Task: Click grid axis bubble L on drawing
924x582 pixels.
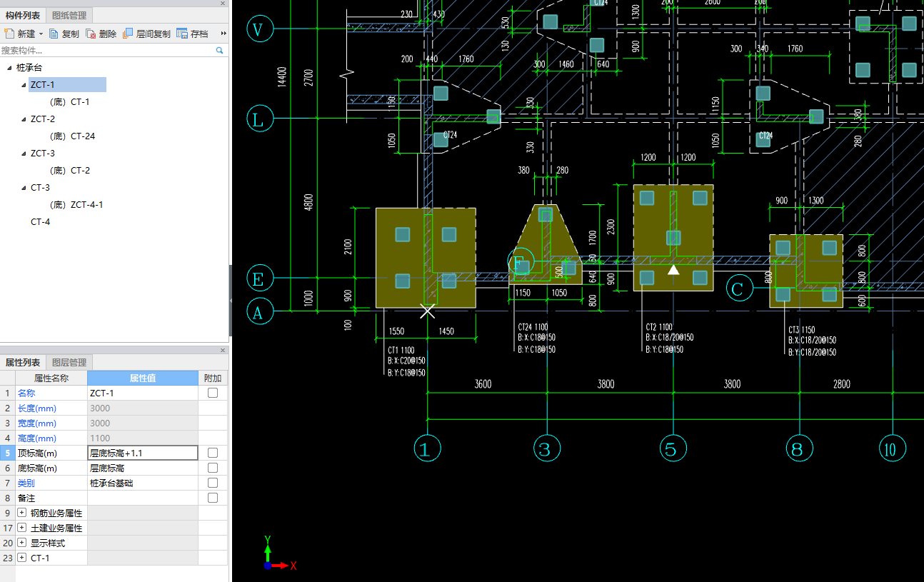Action: point(259,119)
